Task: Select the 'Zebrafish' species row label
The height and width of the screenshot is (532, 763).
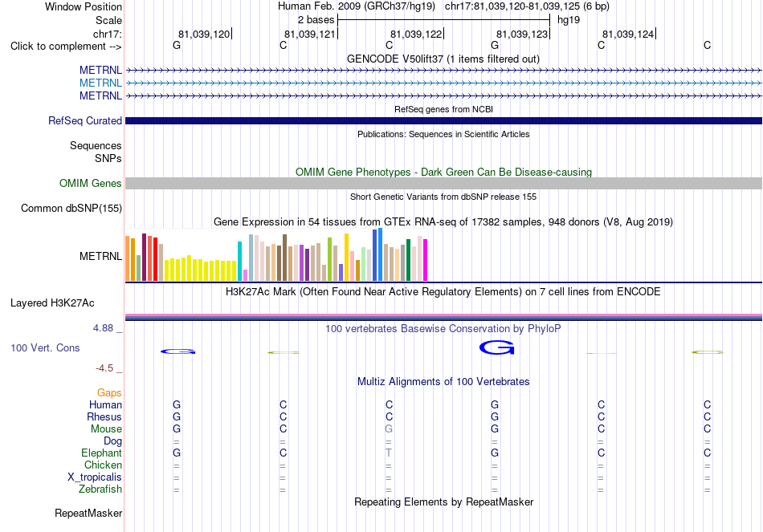Action: [x=100, y=489]
